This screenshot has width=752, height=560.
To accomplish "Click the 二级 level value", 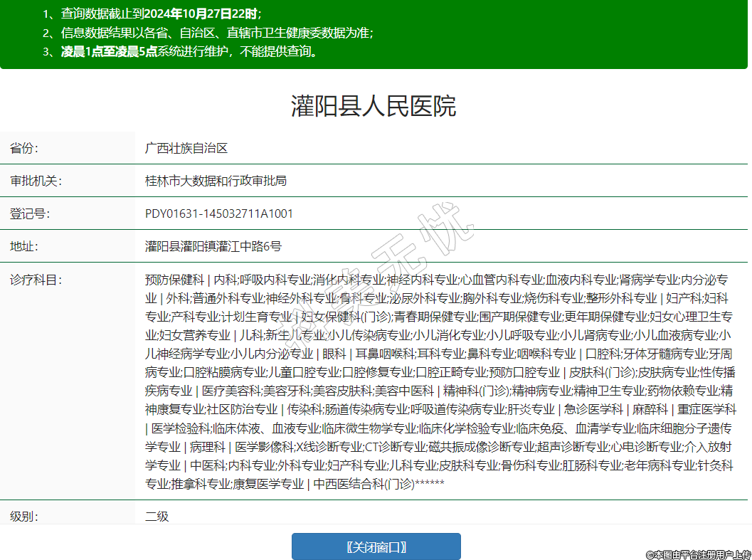I will (x=157, y=517).
